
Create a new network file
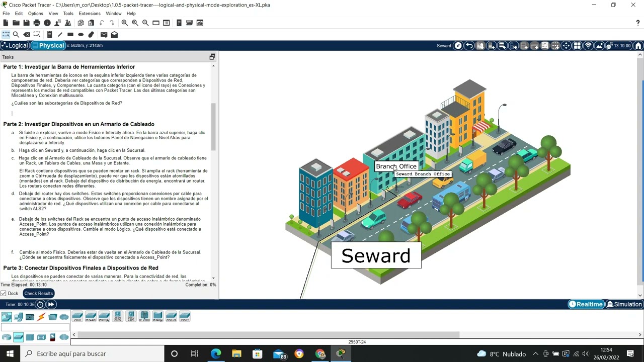(6, 23)
